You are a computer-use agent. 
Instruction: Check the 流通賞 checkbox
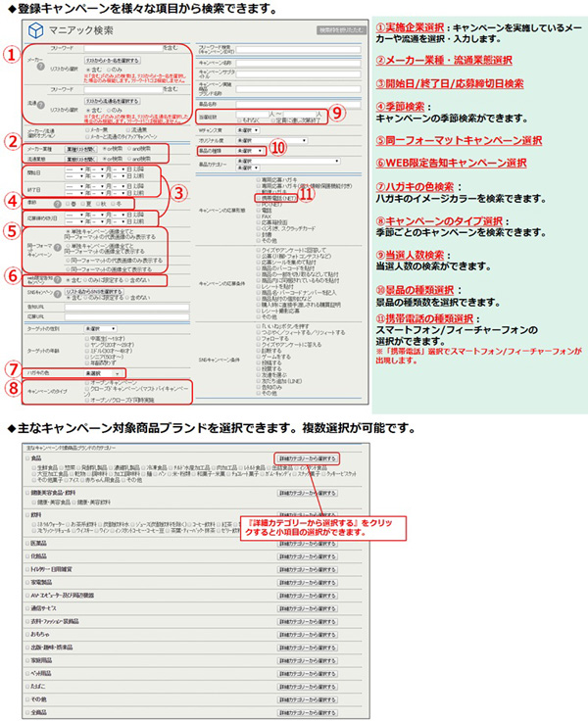(128, 130)
